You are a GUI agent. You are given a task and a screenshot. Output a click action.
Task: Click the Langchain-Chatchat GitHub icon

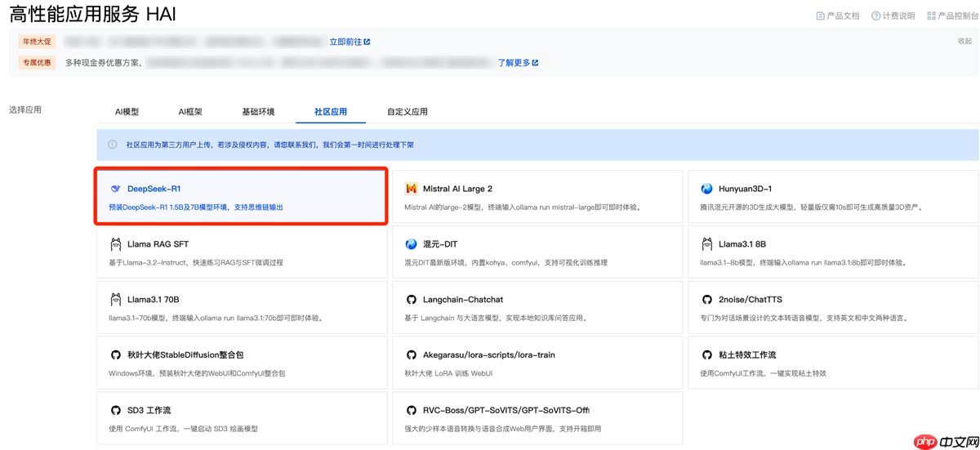tap(412, 300)
